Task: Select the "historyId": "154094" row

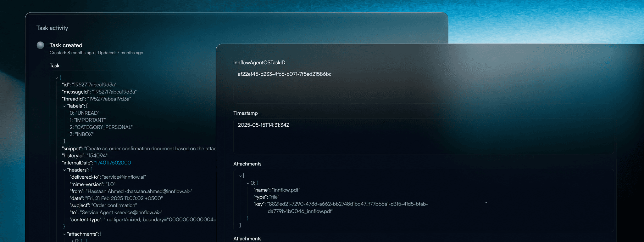Action: [x=85, y=156]
